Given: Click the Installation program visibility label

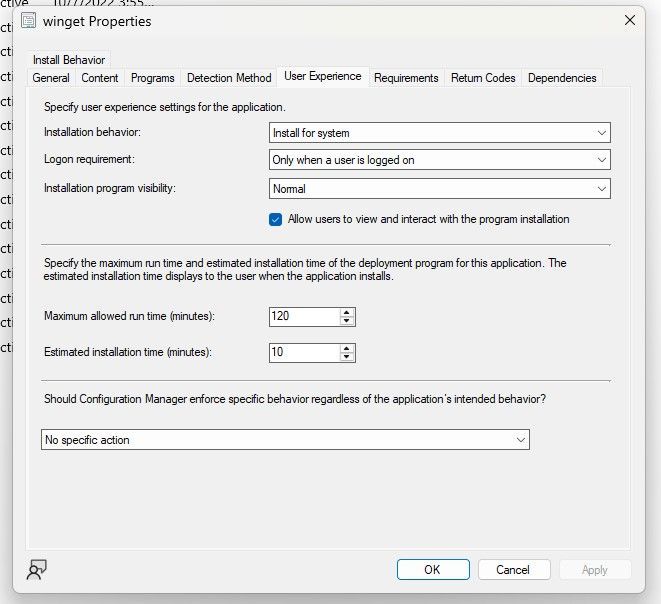Looking at the screenshot, I should click(110, 188).
